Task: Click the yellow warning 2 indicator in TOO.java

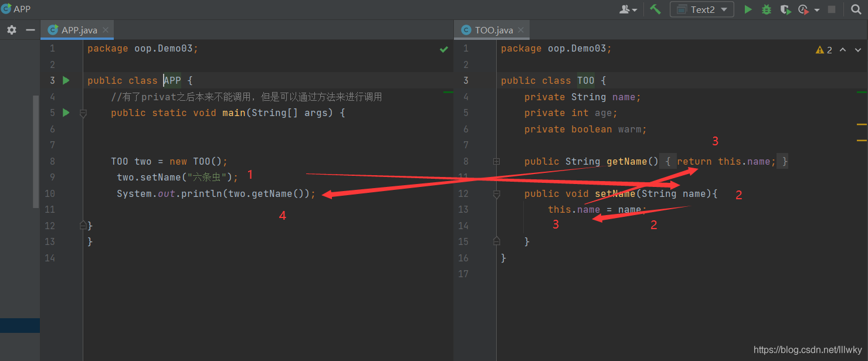Action: tap(824, 50)
